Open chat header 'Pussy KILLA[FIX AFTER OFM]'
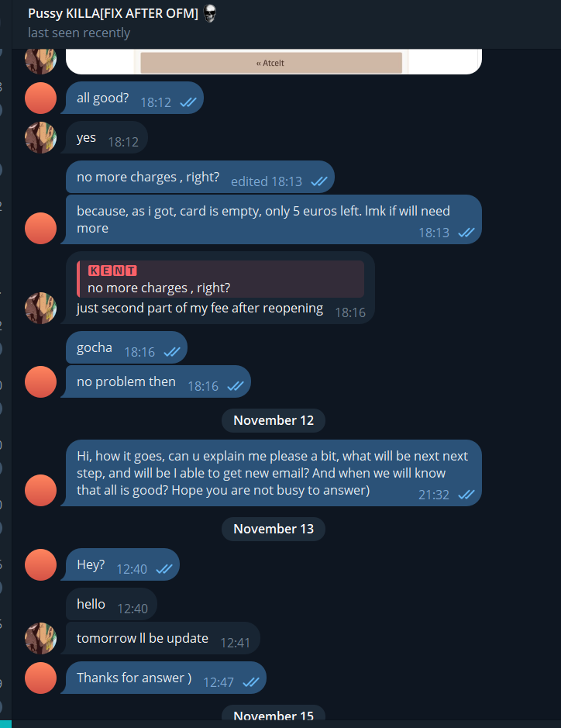Viewport: 561px width, 728px height. tap(113, 13)
